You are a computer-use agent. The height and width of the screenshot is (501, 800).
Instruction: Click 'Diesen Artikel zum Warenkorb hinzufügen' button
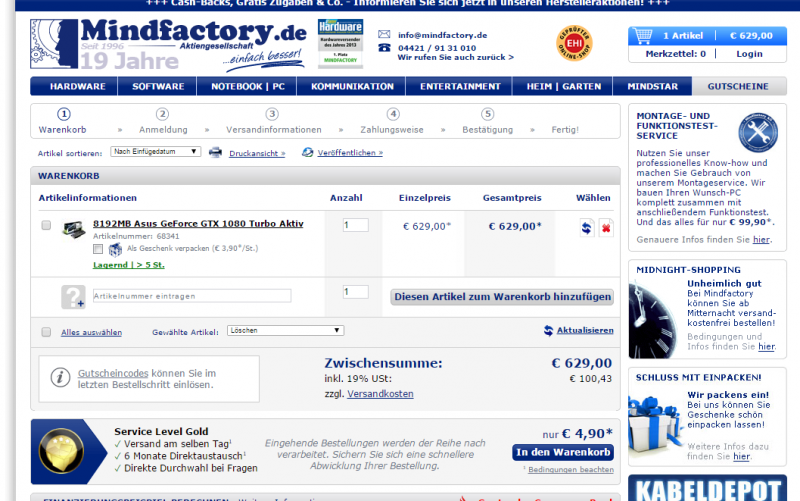(502, 297)
